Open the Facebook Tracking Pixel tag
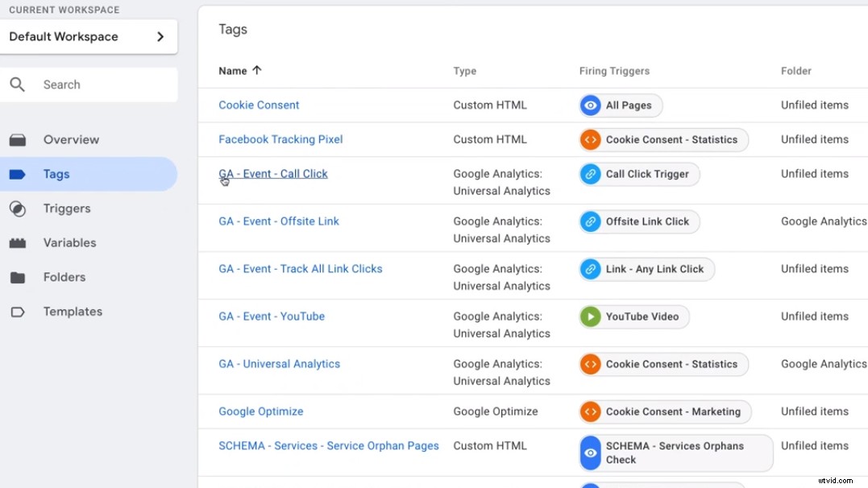The image size is (868, 488). click(x=280, y=139)
